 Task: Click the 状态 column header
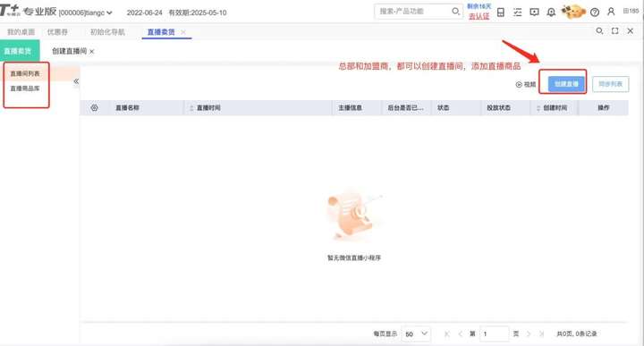point(443,108)
